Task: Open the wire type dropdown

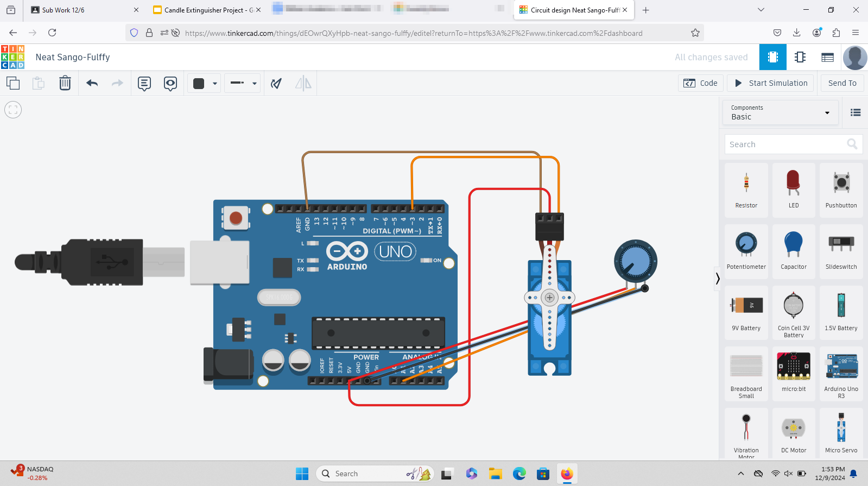Action: coord(243,83)
